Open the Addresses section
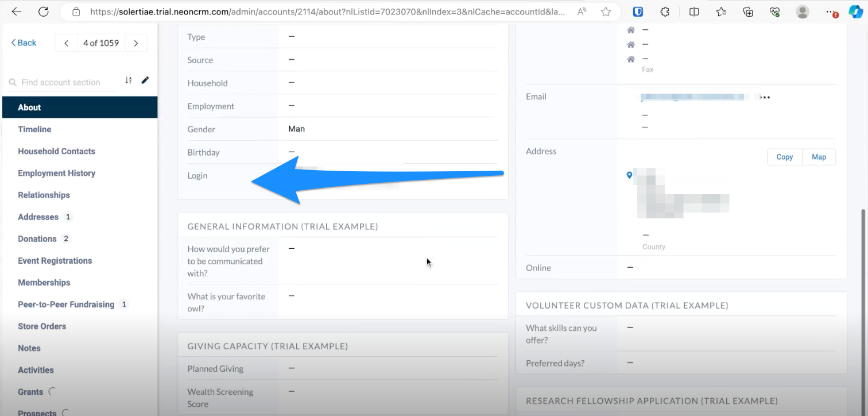This screenshot has height=416, width=868. coord(38,217)
